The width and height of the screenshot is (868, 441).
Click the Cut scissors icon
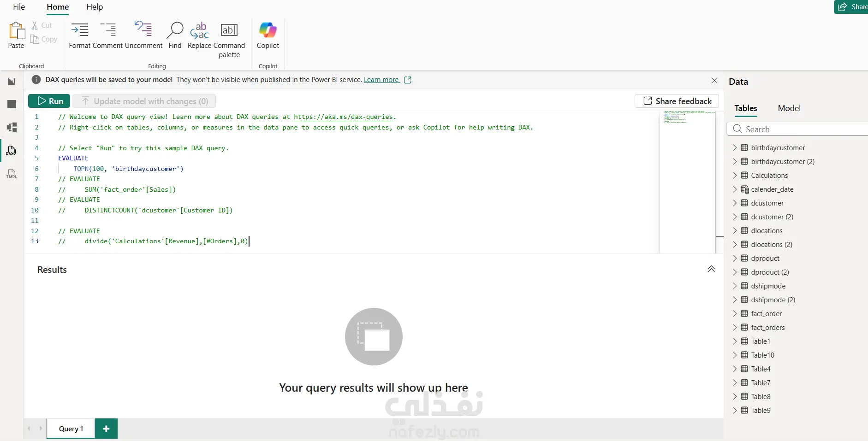point(35,25)
